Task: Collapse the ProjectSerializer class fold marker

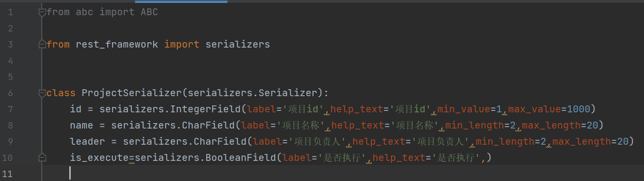Action: (42, 93)
